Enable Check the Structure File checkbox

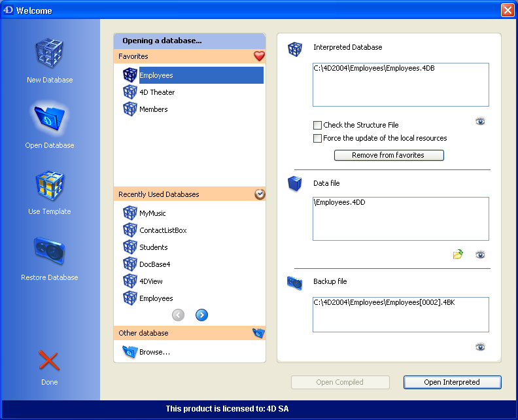[x=318, y=125]
